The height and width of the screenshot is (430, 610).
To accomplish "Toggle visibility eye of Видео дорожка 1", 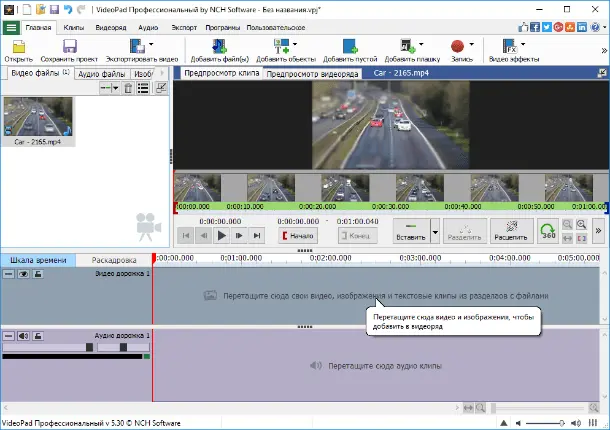I will pyautogui.click(x=23, y=274).
